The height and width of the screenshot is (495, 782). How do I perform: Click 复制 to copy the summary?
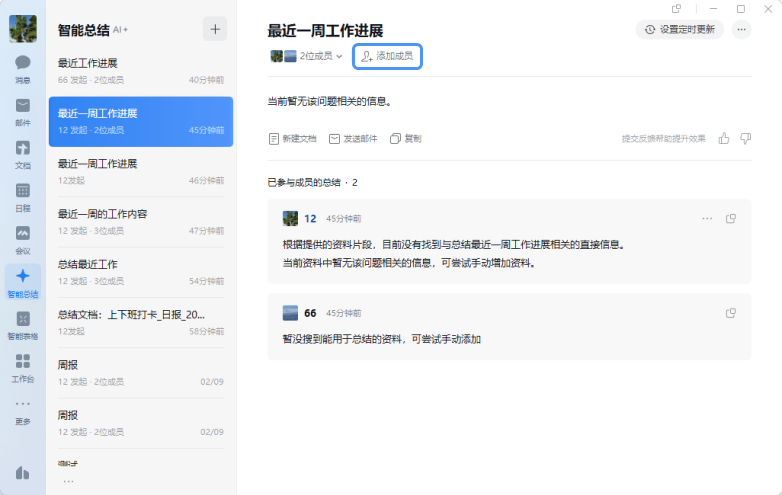(x=406, y=139)
